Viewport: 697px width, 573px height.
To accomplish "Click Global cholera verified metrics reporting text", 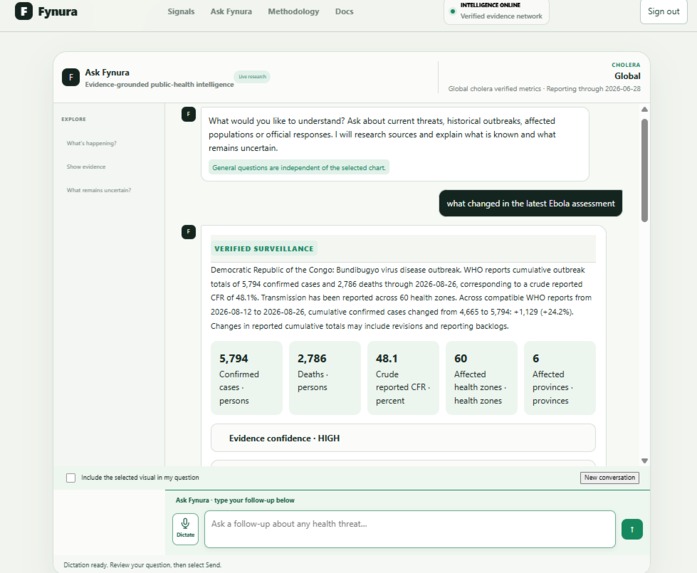I will click(x=545, y=88).
